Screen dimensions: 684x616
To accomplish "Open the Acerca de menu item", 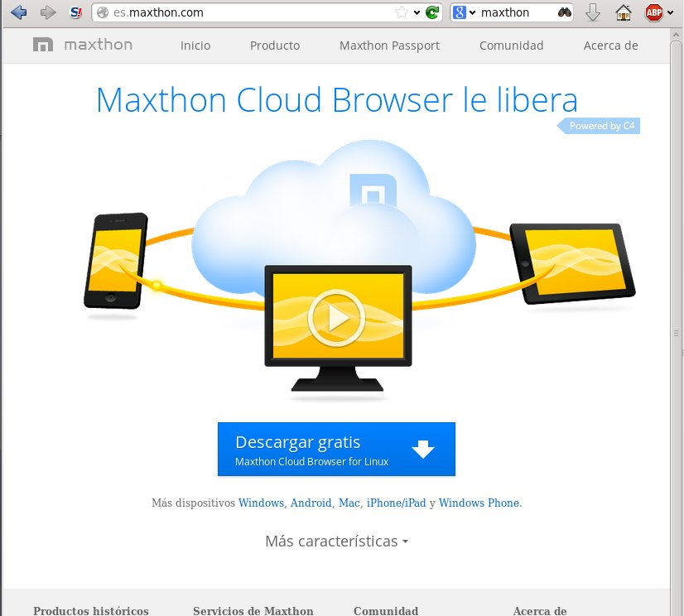I will coord(611,46).
